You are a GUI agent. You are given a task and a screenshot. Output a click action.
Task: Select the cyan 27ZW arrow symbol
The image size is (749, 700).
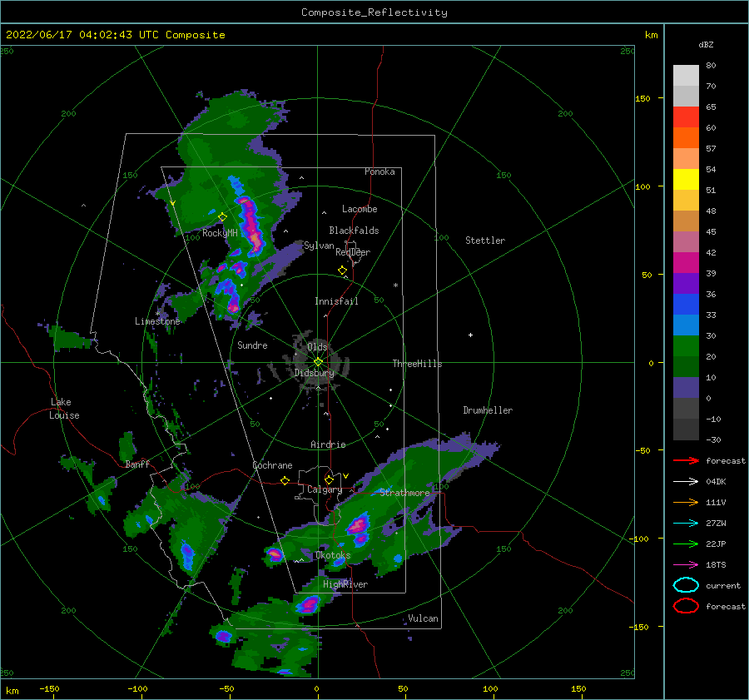pyautogui.click(x=686, y=524)
